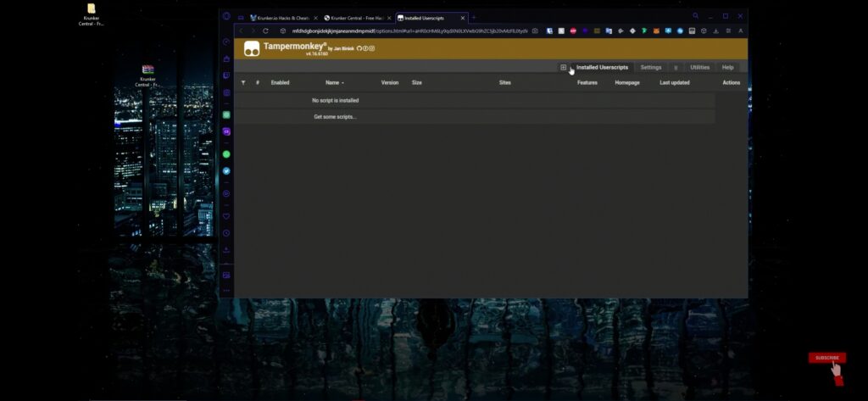This screenshot has height=401, width=868.
Task: Open Tampermonkey Instagram icon link
Action: point(371,48)
